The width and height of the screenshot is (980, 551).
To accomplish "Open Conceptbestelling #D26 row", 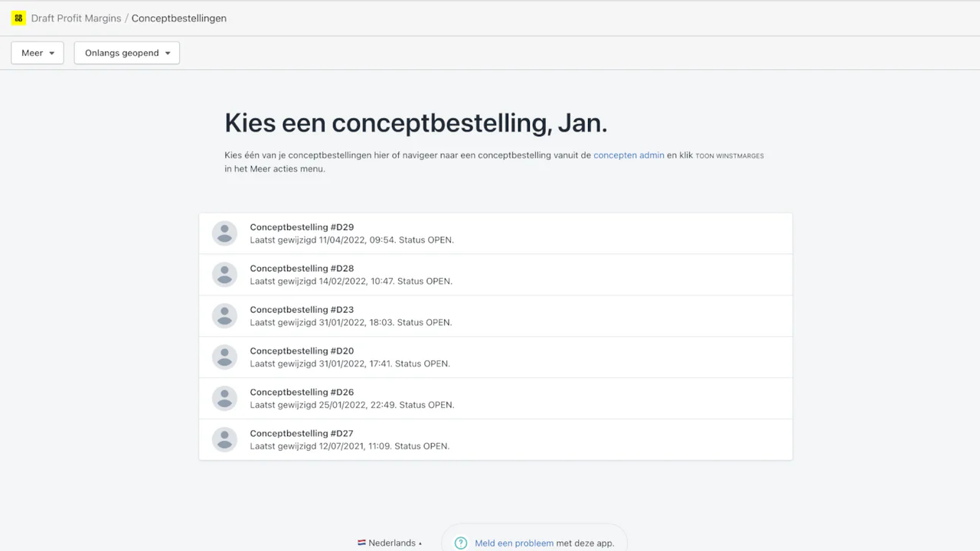I will click(x=495, y=399).
